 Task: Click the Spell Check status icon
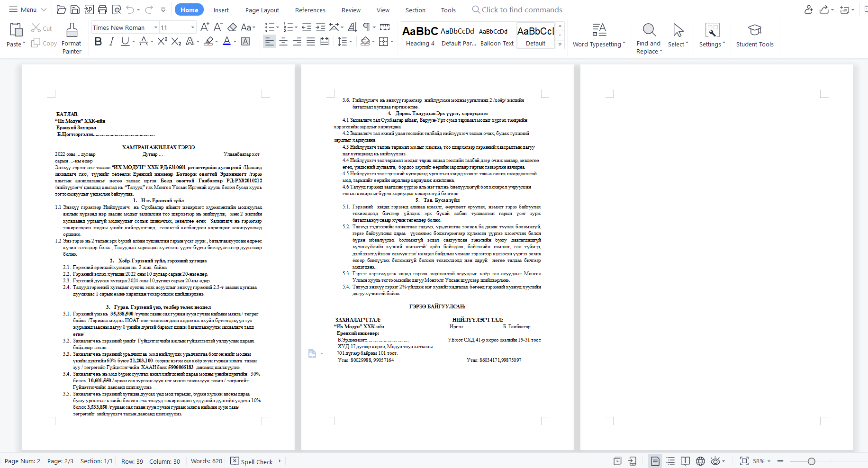[x=235, y=461]
